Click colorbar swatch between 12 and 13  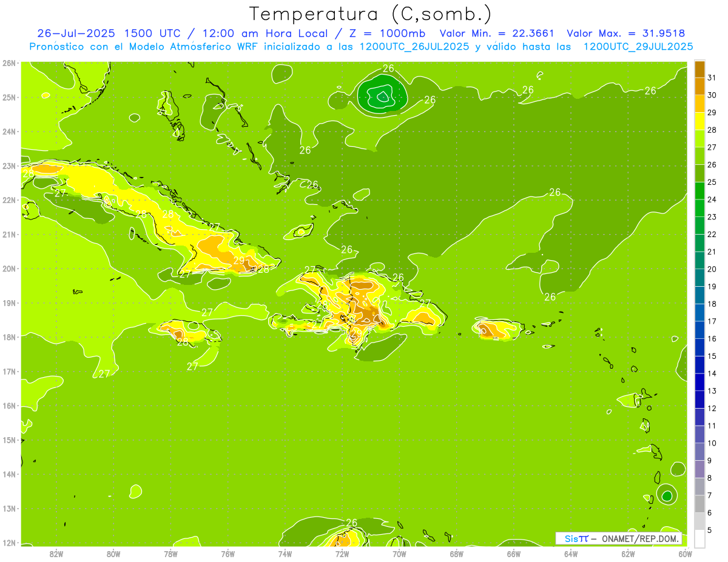click(699, 399)
